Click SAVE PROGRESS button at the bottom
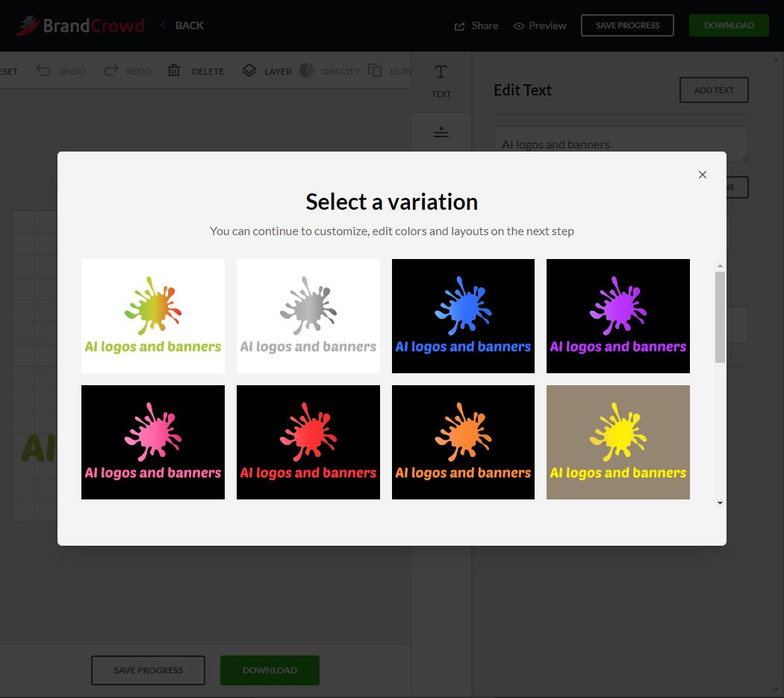 click(148, 670)
